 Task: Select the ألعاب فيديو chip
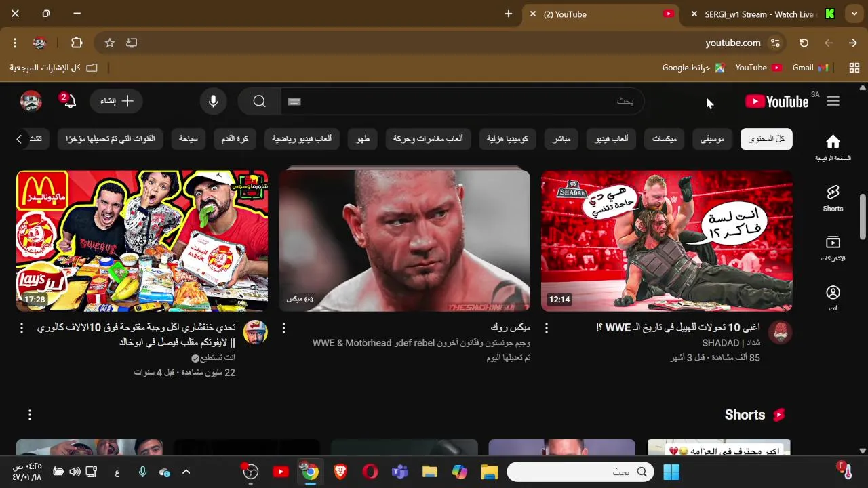tap(611, 139)
